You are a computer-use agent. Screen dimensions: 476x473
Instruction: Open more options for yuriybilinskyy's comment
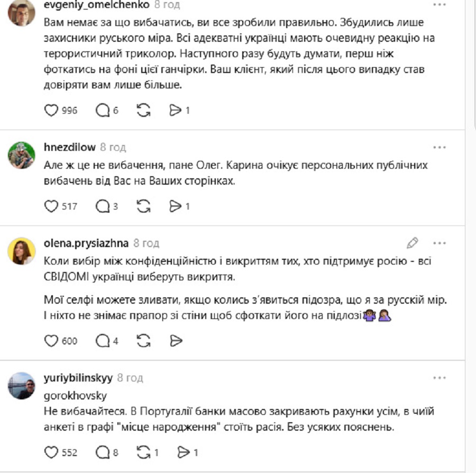(x=440, y=378)
